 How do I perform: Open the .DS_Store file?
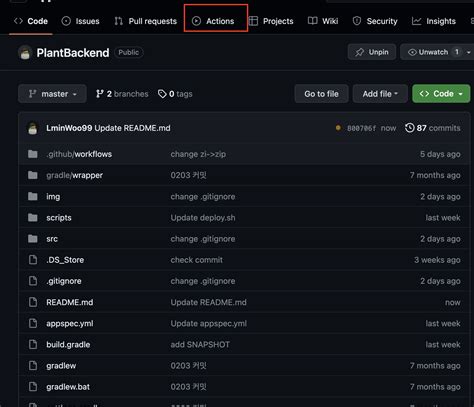(65, 260)
